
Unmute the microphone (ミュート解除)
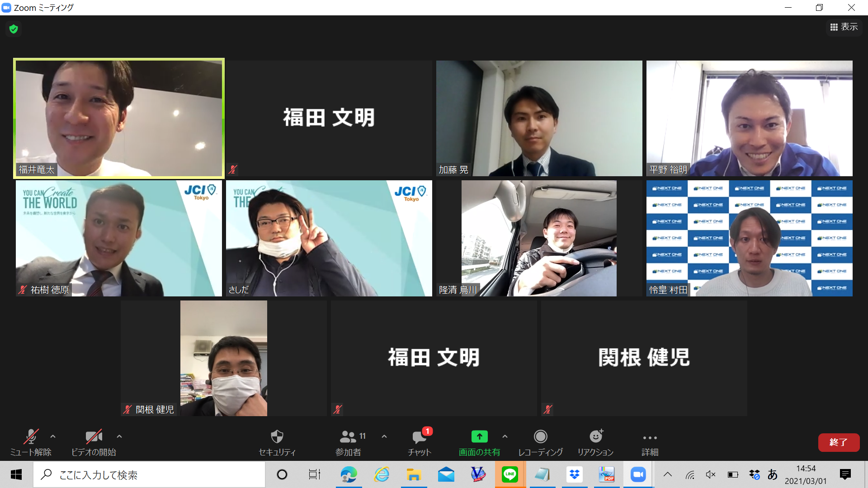(x=31, y=436)
